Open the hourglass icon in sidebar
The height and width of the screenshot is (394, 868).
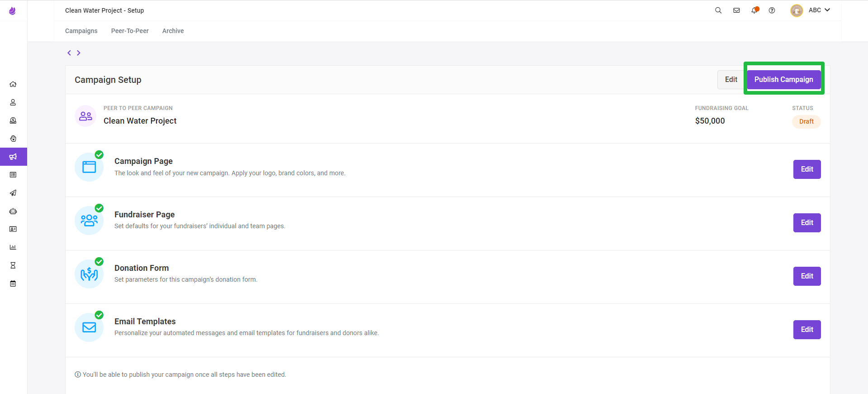(x=13, y=265)
